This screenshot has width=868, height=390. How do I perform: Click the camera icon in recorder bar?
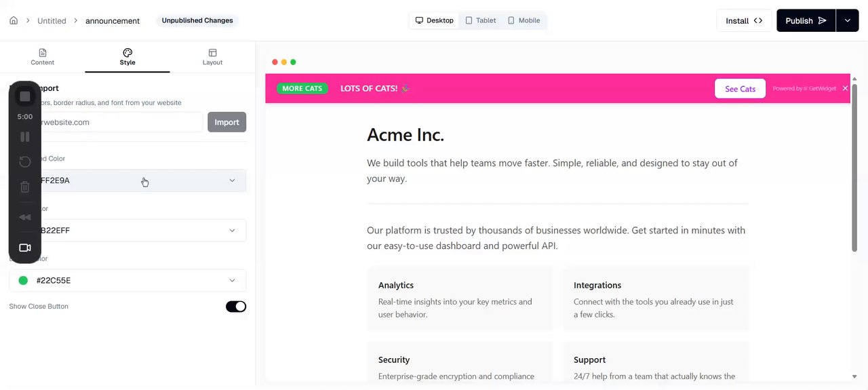pyautogui.click(x=25, y=248)
